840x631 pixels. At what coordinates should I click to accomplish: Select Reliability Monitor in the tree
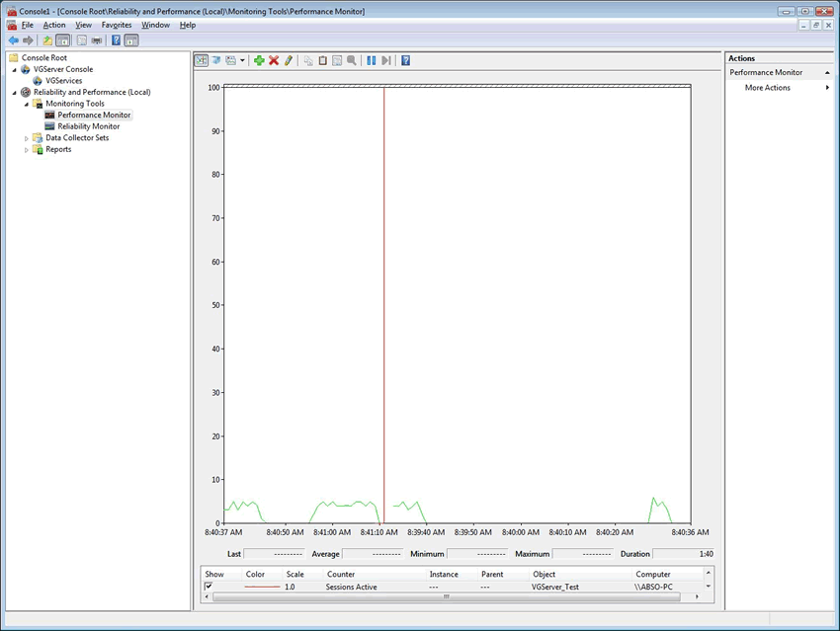point(88,126)
